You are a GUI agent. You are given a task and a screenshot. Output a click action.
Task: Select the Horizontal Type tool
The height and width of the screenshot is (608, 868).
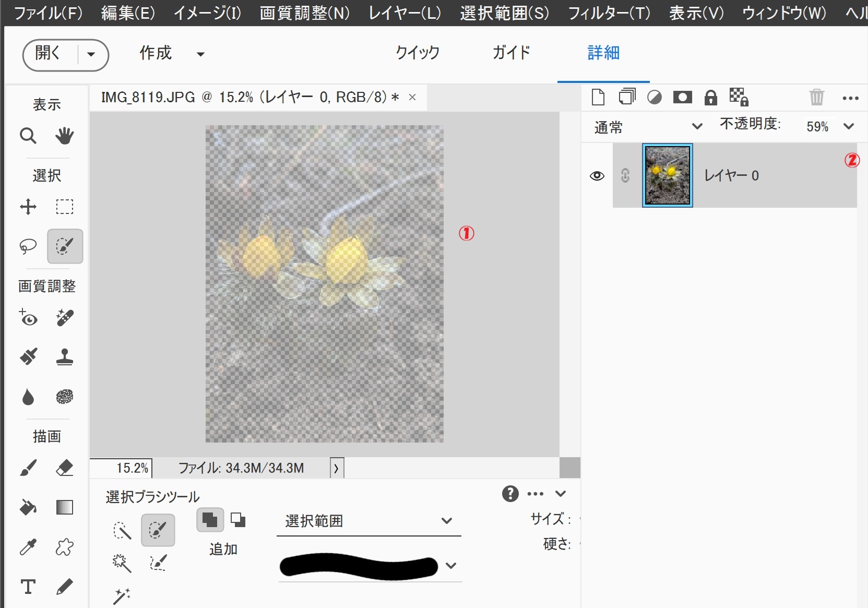tap(28, 587)
